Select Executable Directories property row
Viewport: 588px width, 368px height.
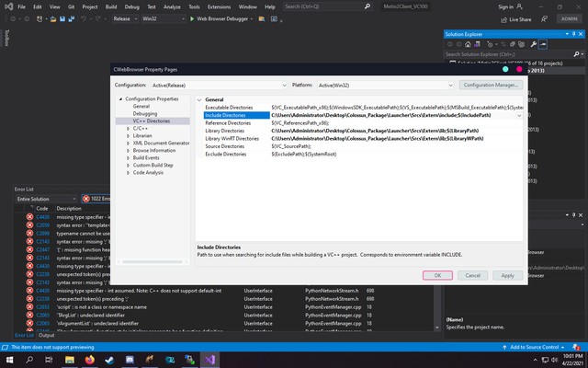click(x=363, y=108)
